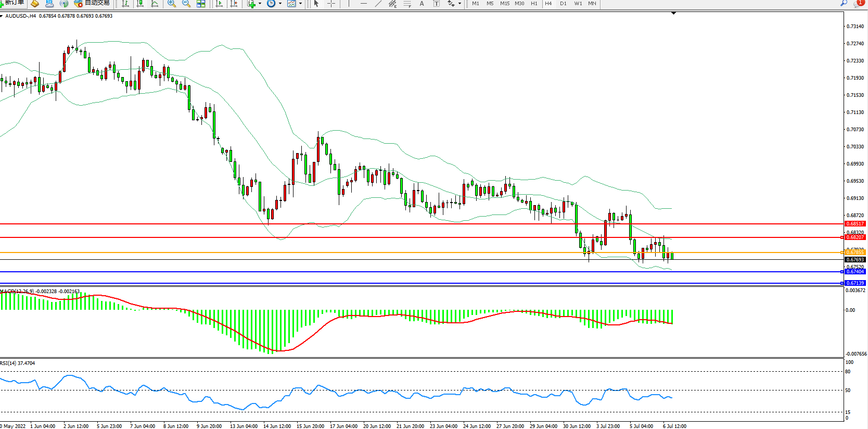Expand the Periods clock dropdown arrow
Image resolution: width=868 pixels, height=429 pixels.
pyautogui.click(x=280, y=4)
